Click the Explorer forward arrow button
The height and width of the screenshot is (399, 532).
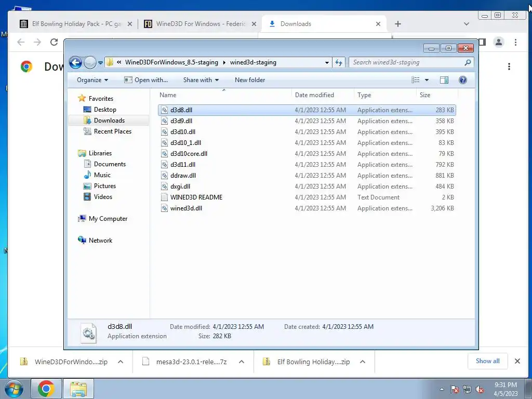click(90, 62)
